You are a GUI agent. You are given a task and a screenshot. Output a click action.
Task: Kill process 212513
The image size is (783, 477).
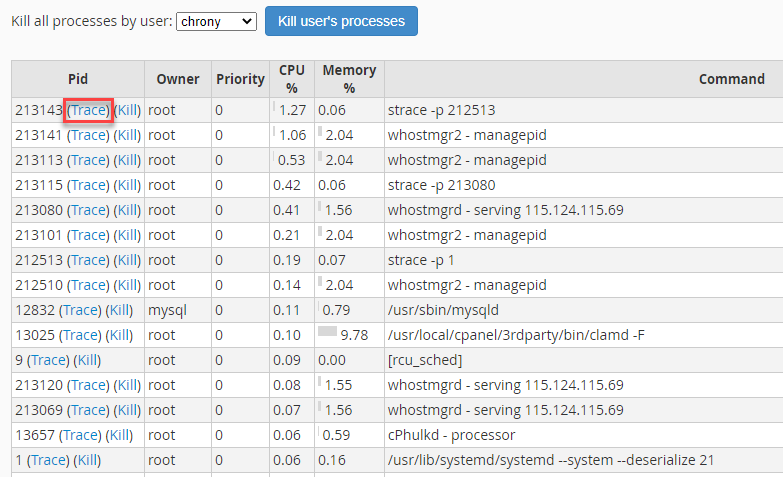127,260
